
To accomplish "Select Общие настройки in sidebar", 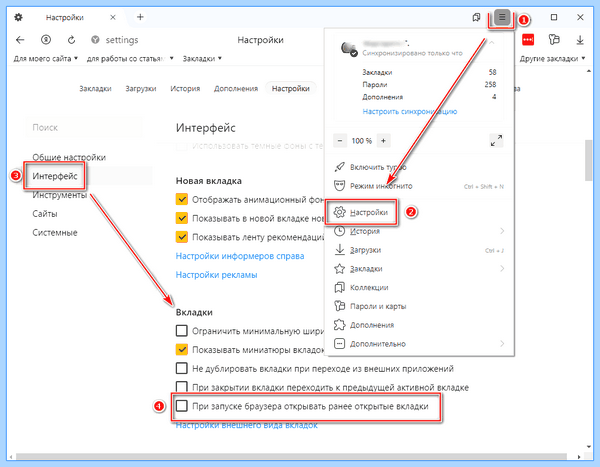I will 69,157.
